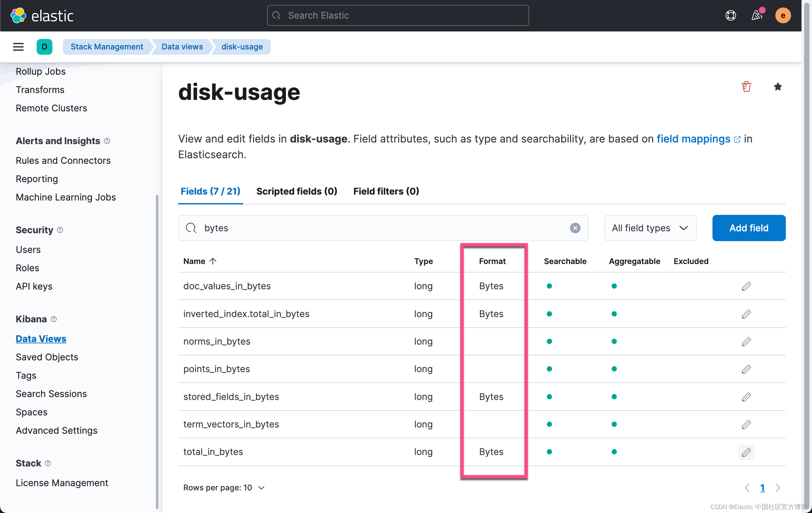Switch to Field filters tab
This screenshot has height=513, width=812.
point(386,191)
